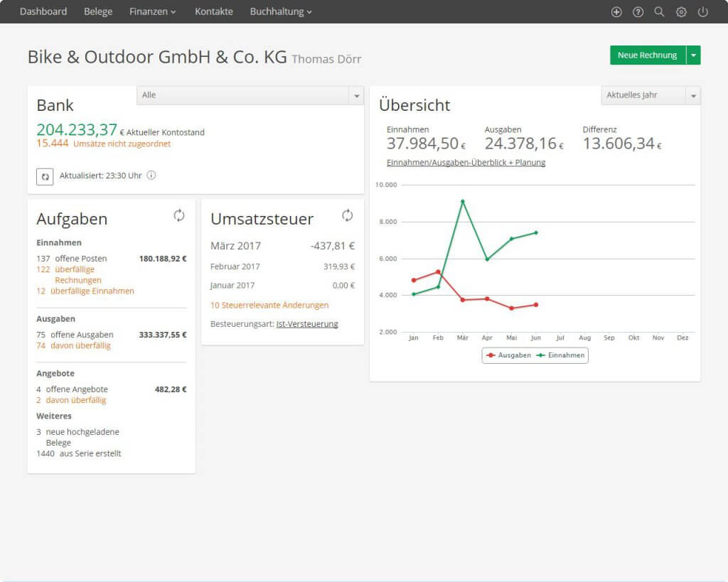Refresh the bank account sync icon

tap(45, 176)
